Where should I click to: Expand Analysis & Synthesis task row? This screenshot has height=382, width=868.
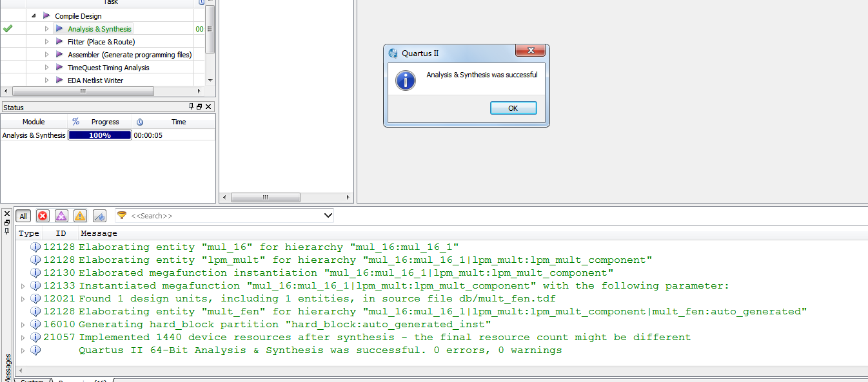46,28
